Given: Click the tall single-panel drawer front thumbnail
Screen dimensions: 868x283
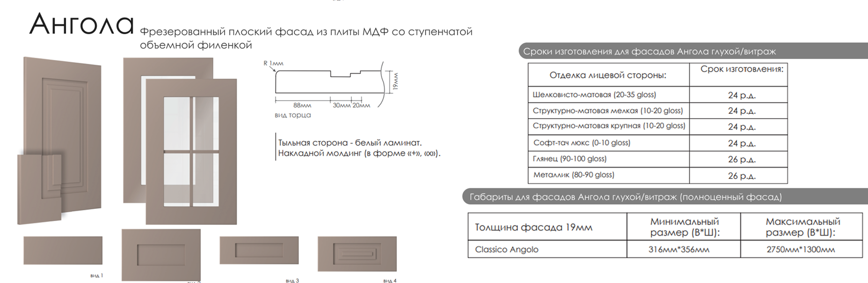Looking at the screenshot, I should coord(161,254).
